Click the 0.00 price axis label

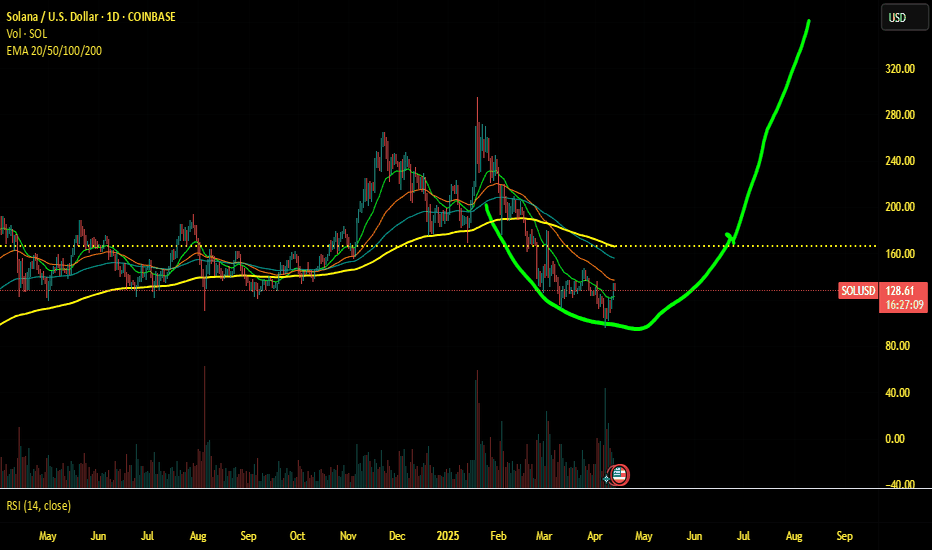895,439
